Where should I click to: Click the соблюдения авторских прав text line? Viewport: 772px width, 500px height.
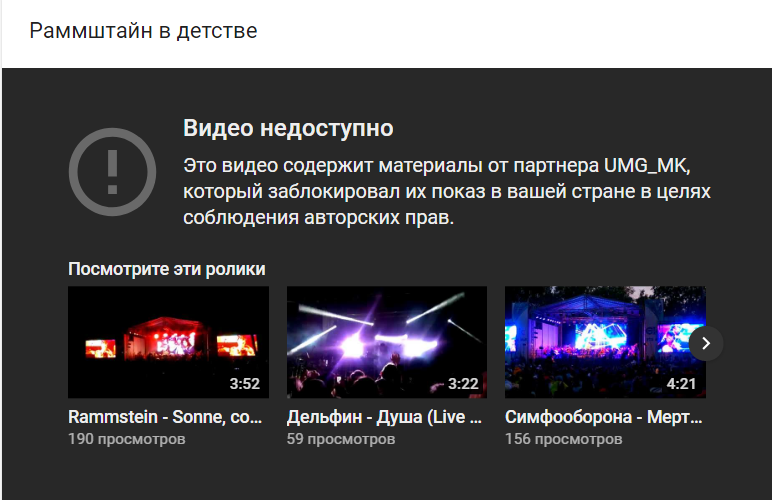318,217
